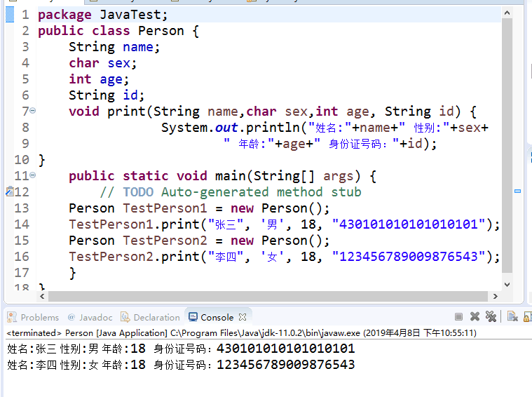Click the '// TODO Auto-generated method stub' comment
The width and height of the screenshot is (532, 397).
231,192
